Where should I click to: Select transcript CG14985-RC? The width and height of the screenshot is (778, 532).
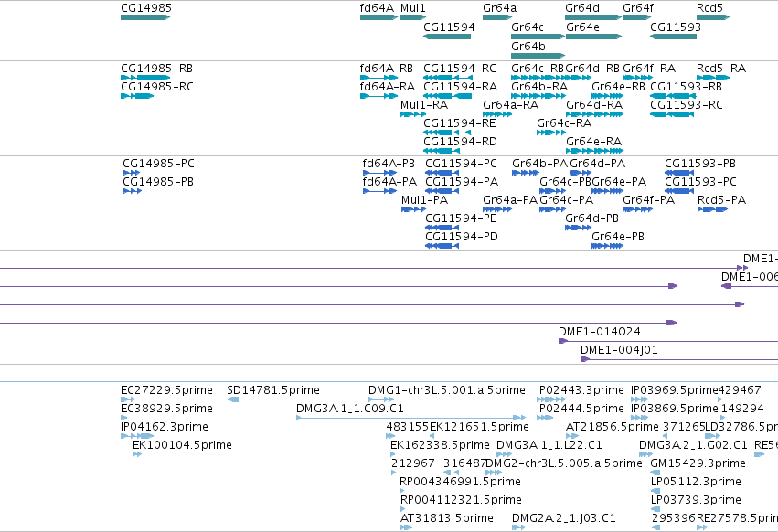click(x=137, y=96)
